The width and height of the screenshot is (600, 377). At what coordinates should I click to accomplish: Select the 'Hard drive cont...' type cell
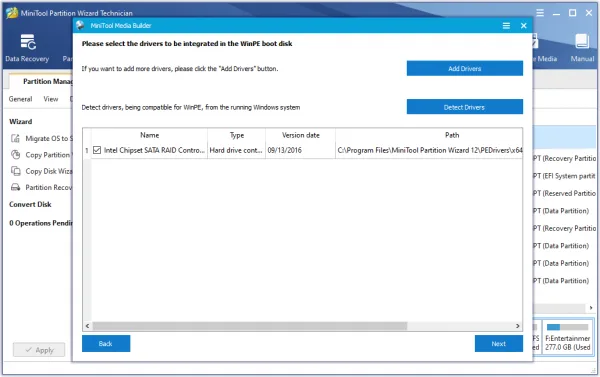coord(236,150)
